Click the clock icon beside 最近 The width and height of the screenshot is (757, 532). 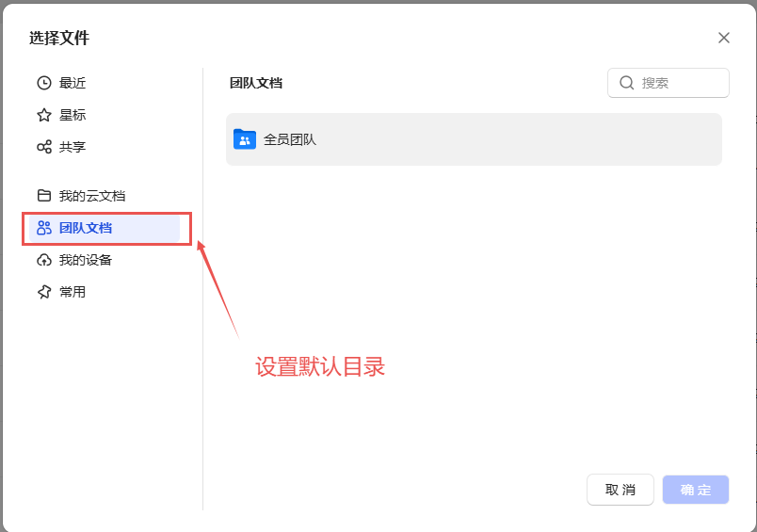tap(44, 83)
